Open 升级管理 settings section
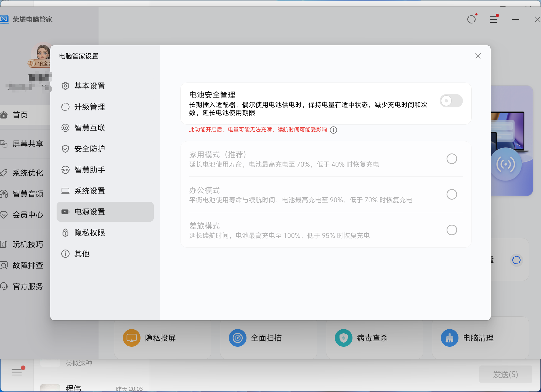 89,107
